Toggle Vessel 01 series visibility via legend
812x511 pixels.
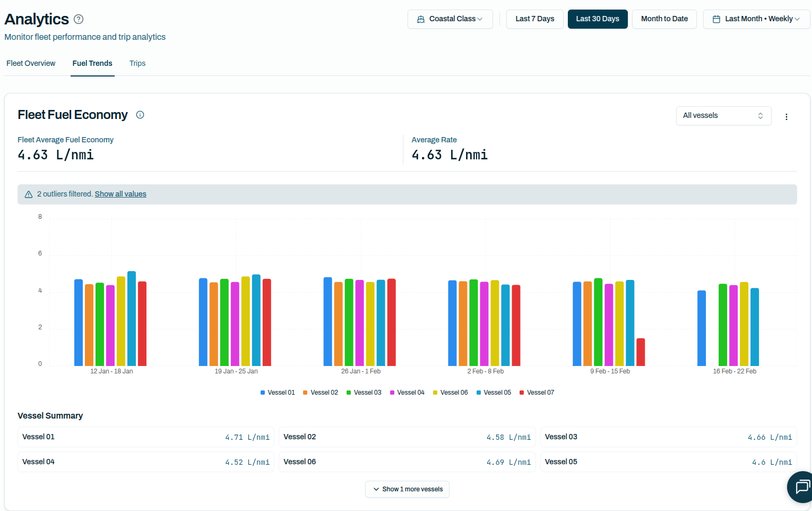[x=277, y=392]
